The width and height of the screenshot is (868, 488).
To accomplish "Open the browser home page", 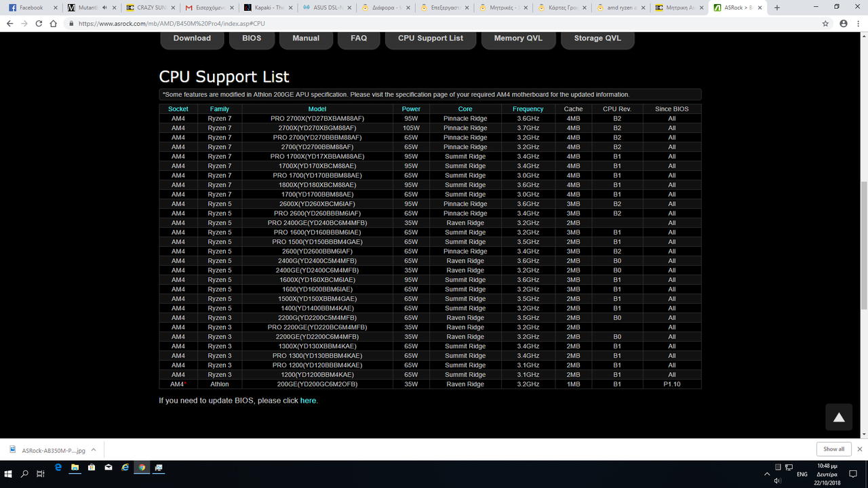I will click(54, 23).
